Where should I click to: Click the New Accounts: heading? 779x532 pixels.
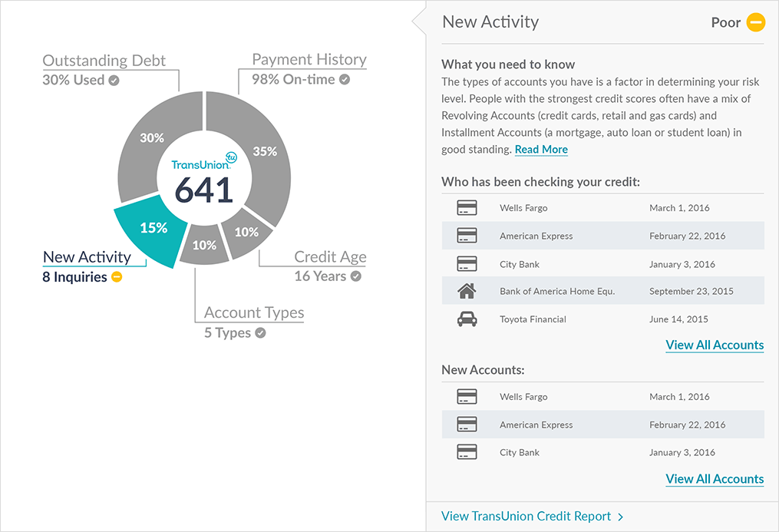[483, 370]
